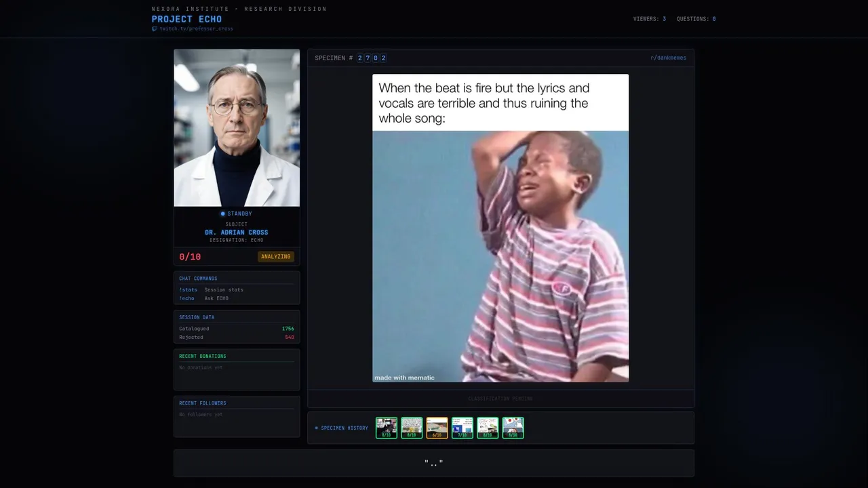Click the RECENT FOLLOWERS header
The image size is (868, 488).
click(x=203, y=403)
